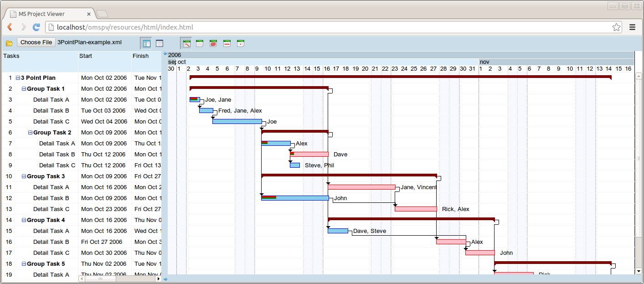This screenshot has height=284, width=644.
Task: Click 'Detail Task B' in row 8
Action: [57, 155]
